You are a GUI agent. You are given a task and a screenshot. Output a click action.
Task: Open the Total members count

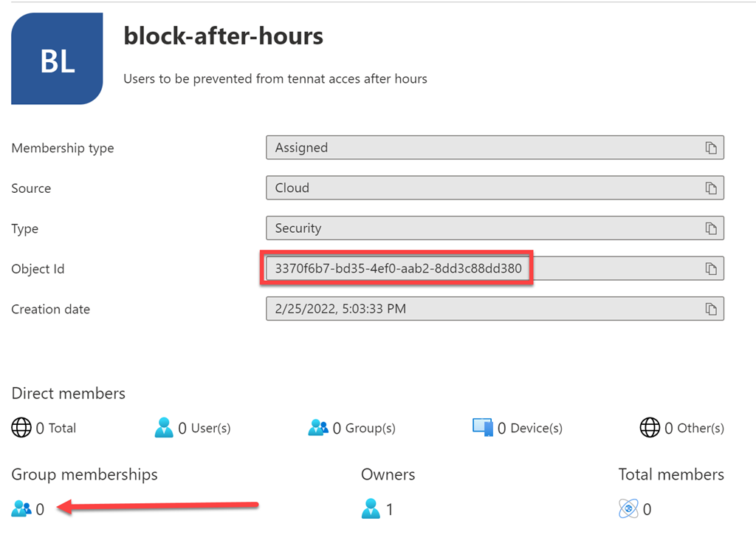pyautogui.click(x=647, y=508)
